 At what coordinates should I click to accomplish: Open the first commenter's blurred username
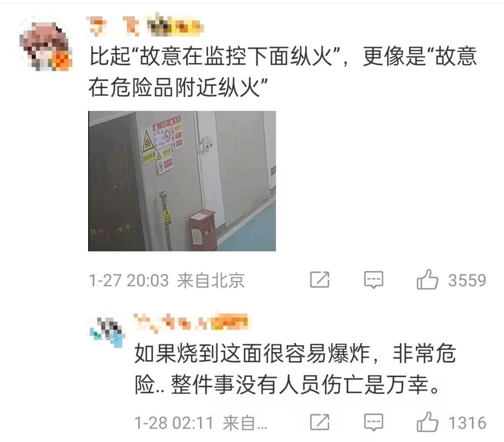(x=113, y=26)
